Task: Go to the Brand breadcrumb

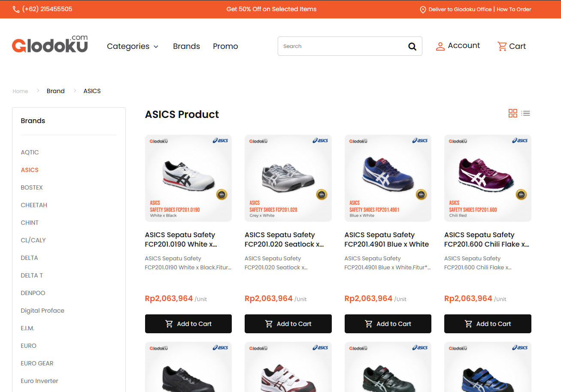Action: point(56,91)
